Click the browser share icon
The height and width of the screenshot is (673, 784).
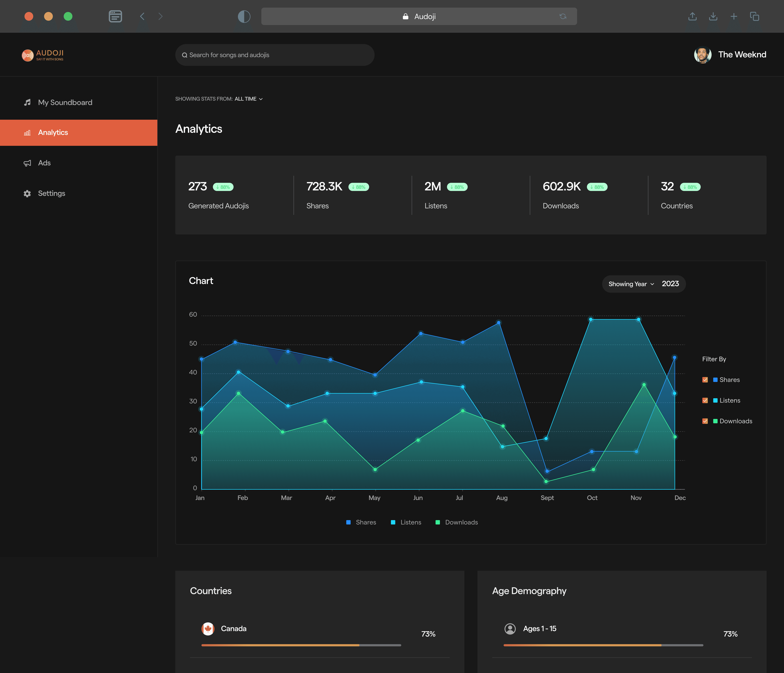pos(692,16)
